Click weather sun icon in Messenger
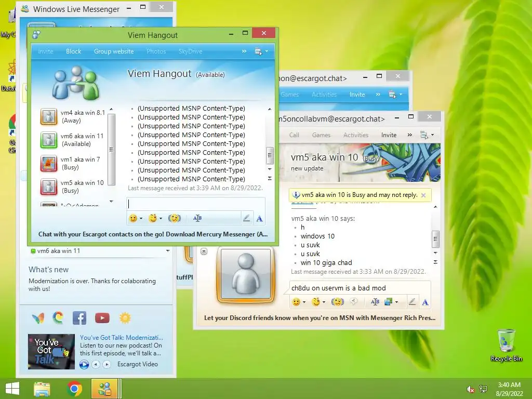This screenshot has width=532, height=399. pos(125,318)
